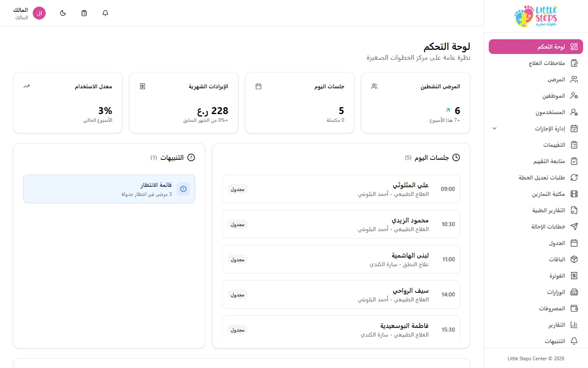Open the جلسات اليوم summary card showing 5
Viewport: 588px width, 368px height.
[x=300, y=103]
